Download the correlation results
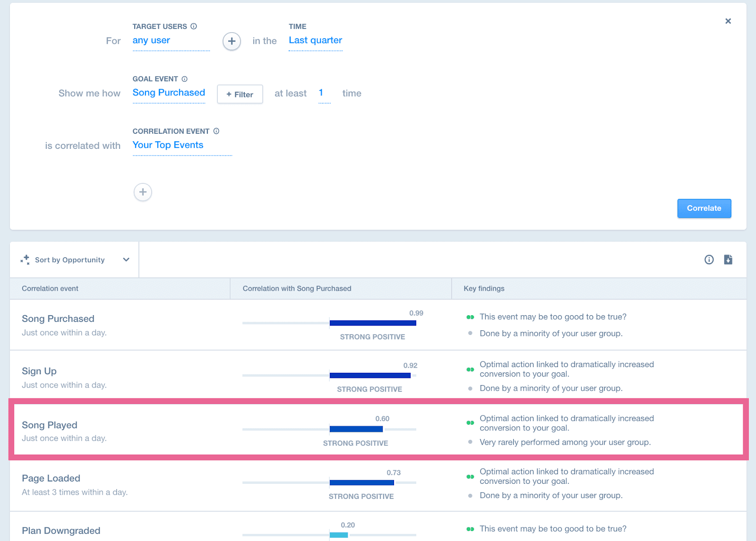 point(728,259)
